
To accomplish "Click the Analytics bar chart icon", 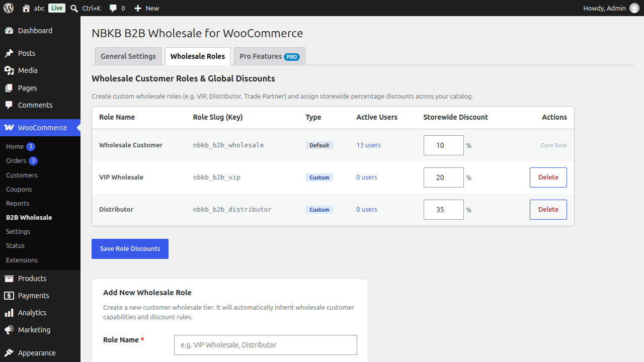I will click(x=9, y=313).
